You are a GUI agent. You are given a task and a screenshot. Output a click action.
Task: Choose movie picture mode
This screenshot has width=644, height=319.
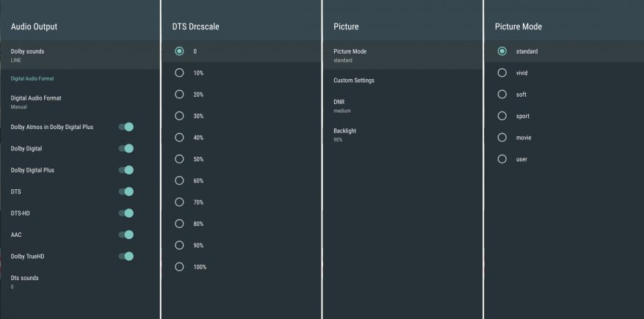coord(502,137)
